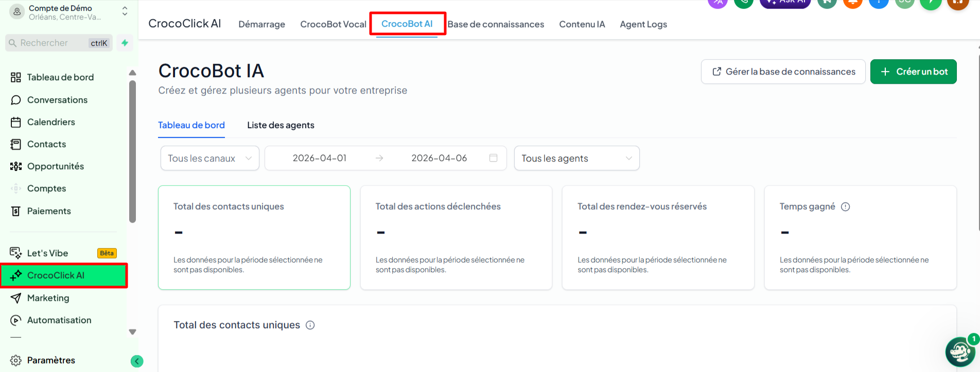Open the Base de connaissances tab
Viewport: 980px width, 372px height.
coord(496,24)
